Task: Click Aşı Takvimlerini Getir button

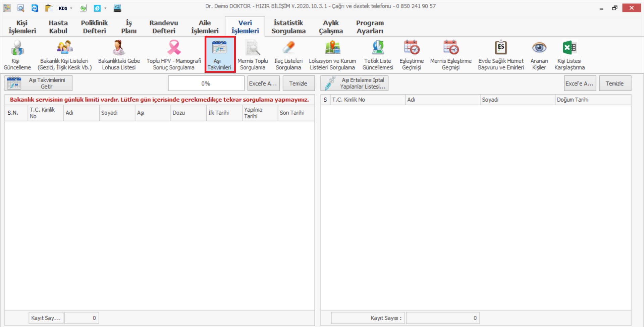Action: (x=39, y=83)
